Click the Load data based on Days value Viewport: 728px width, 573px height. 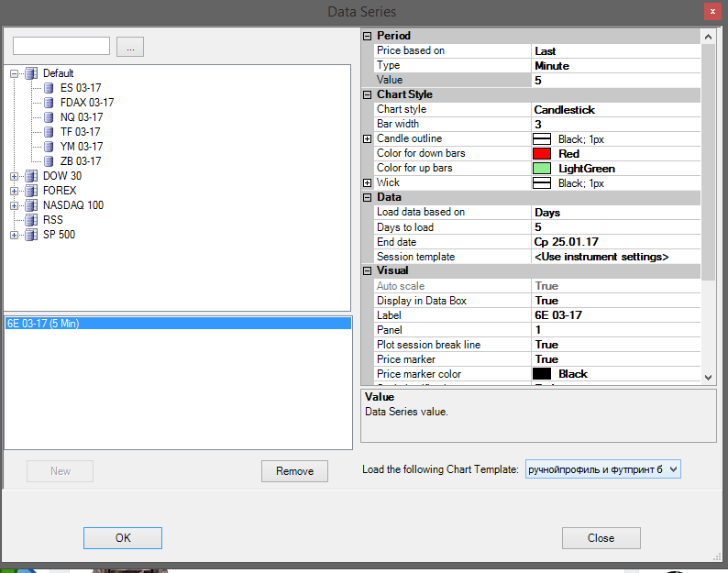pyautogui.click(x=615, y=212)
